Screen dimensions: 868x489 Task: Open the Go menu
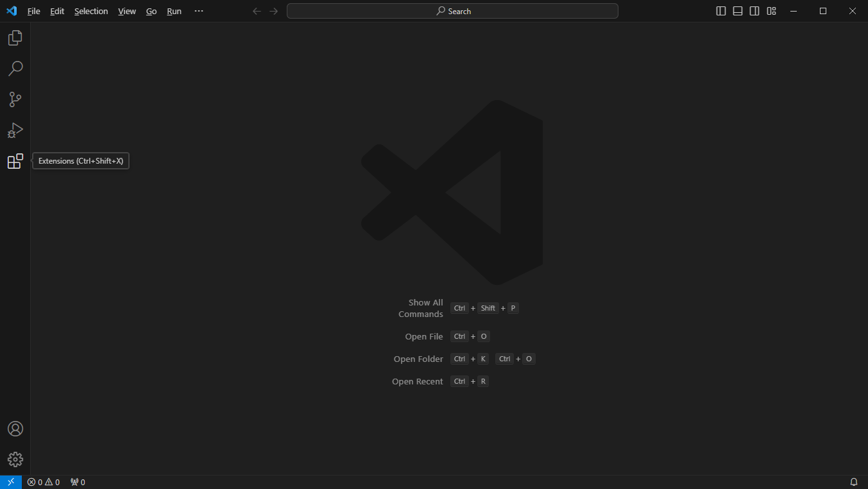click(x=151, y=11)
